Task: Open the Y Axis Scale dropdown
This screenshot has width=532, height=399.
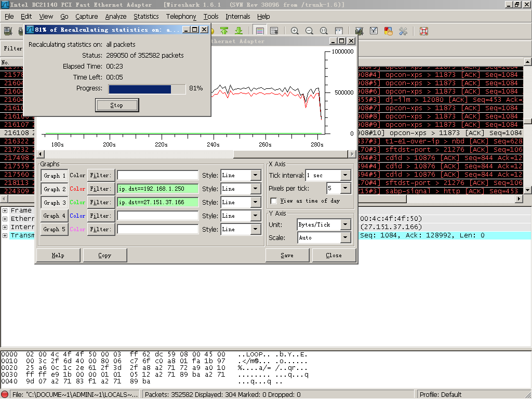Action: click(x=345, y=237)
